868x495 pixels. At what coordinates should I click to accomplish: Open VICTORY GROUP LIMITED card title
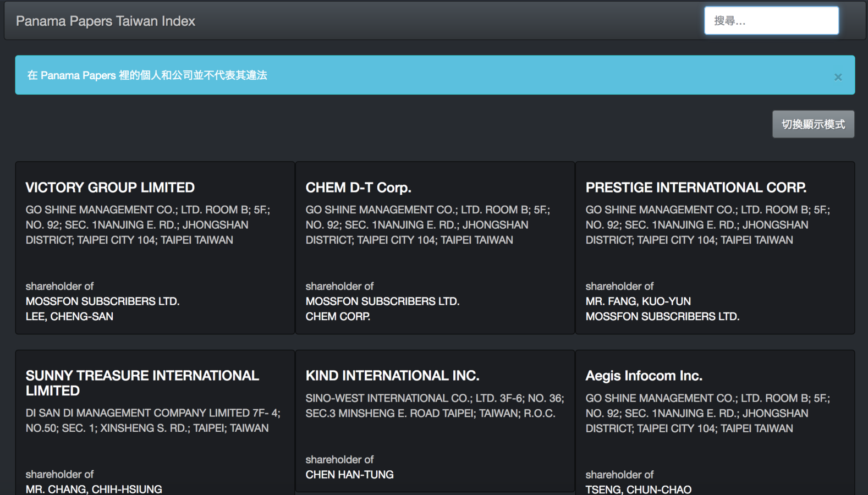(110, 188)
